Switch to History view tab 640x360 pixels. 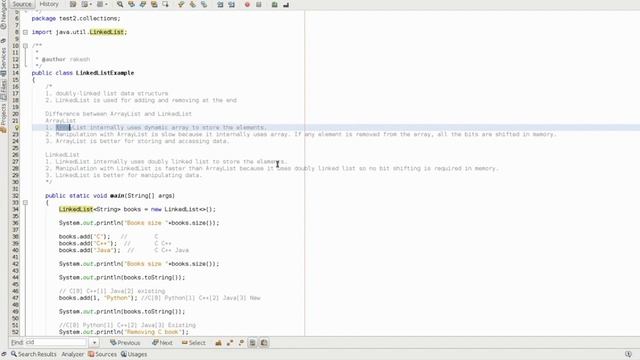(49, 4)
